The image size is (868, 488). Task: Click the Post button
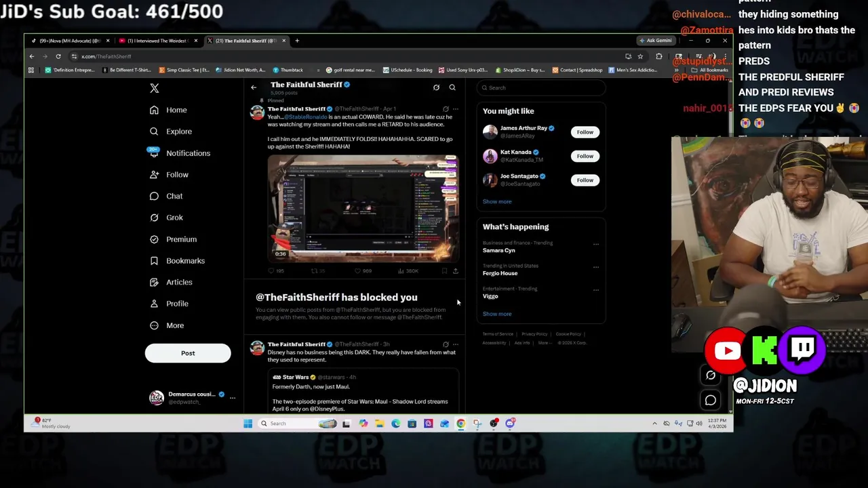(x=188, y=353)
